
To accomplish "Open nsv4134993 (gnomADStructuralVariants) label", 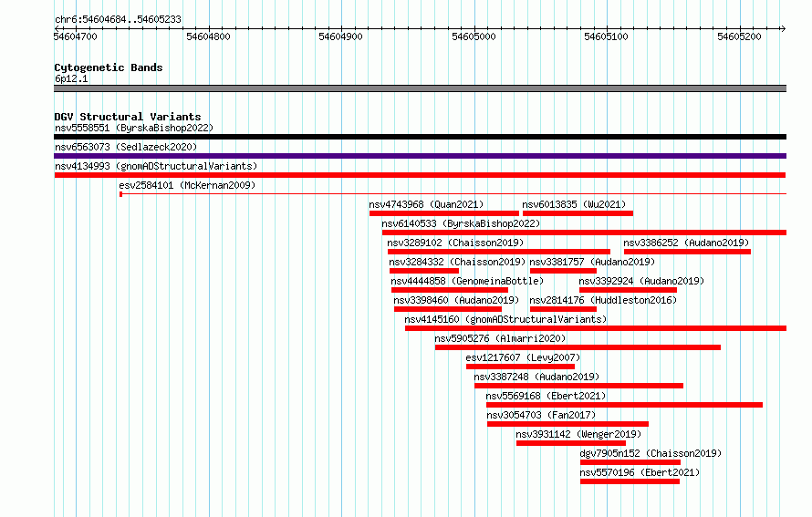I will point(156,166).
